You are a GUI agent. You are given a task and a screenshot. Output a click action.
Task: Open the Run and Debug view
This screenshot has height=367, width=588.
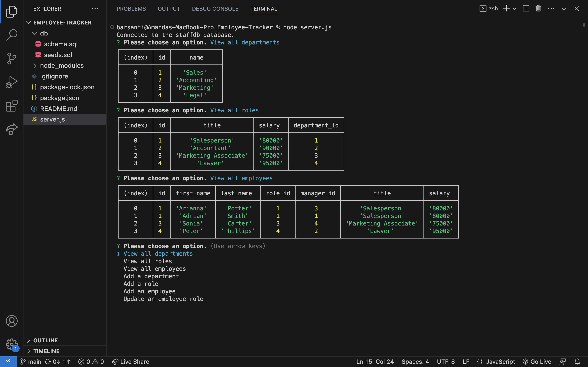11,82
